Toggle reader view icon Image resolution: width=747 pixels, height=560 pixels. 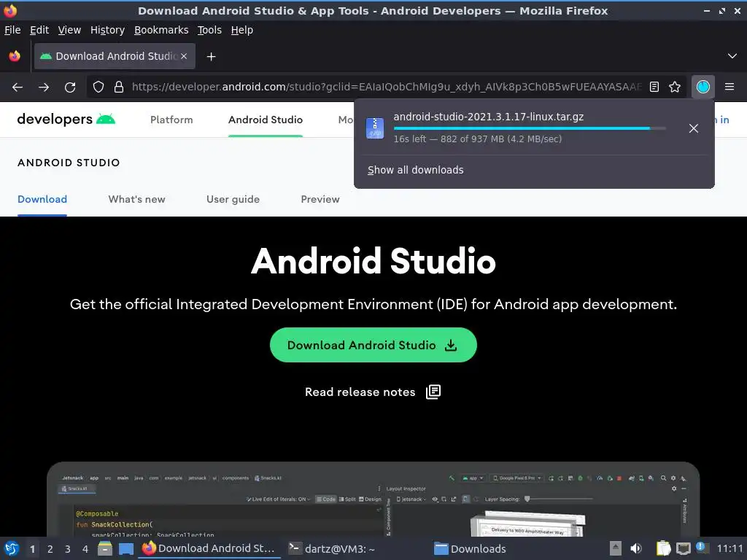[x=654, y=87]
